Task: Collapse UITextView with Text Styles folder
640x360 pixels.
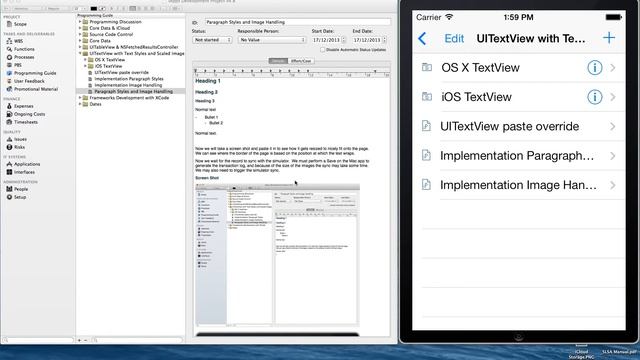Action: 80,53
